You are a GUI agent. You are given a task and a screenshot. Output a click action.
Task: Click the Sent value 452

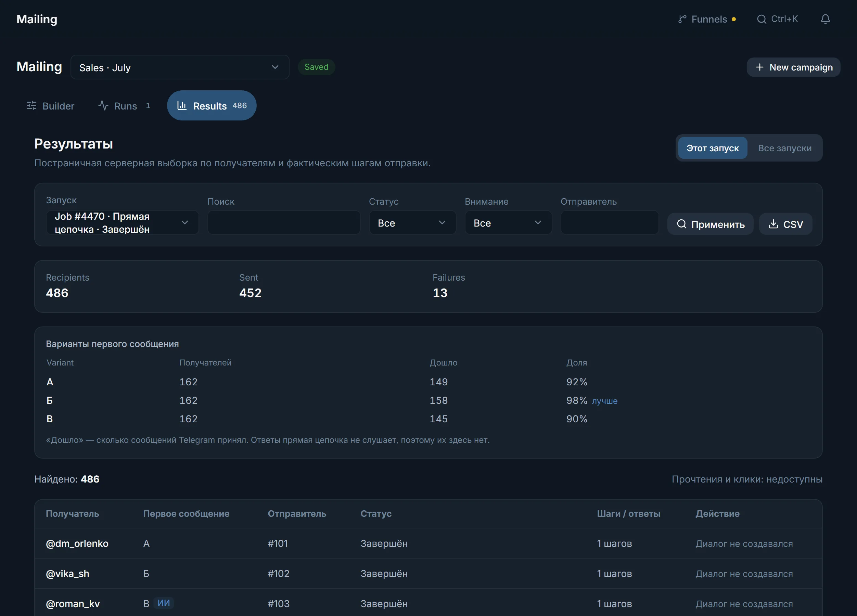tap(250, 293)
